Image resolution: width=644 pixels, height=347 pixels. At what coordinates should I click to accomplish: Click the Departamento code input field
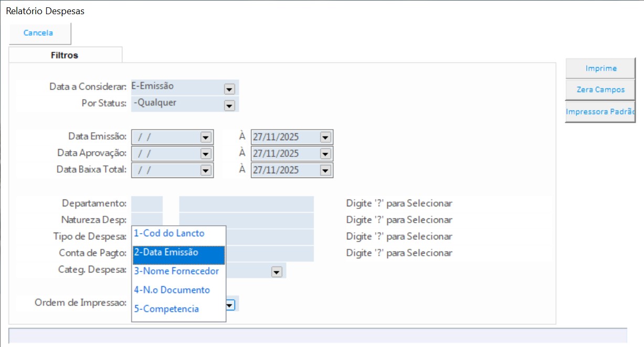click(147, 204)
